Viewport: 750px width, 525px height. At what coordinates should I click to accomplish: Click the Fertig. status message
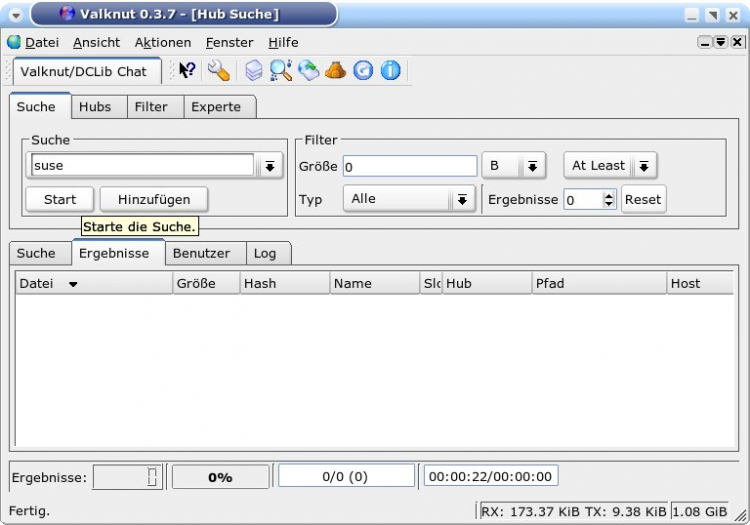29,511
